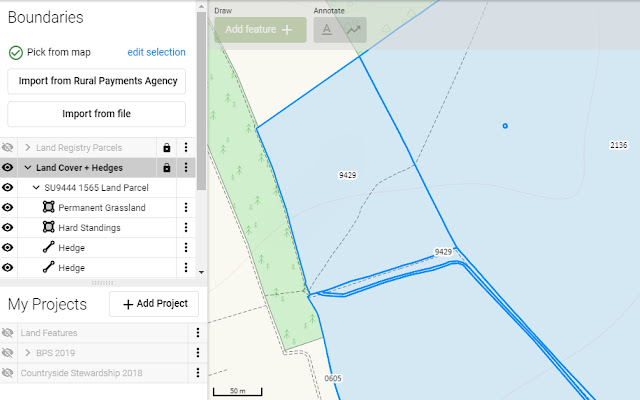The height and width of the screenshot is (400, 640).
Task: Click Import from Rural Payments Agency
Action: click(x=97, y=81)
